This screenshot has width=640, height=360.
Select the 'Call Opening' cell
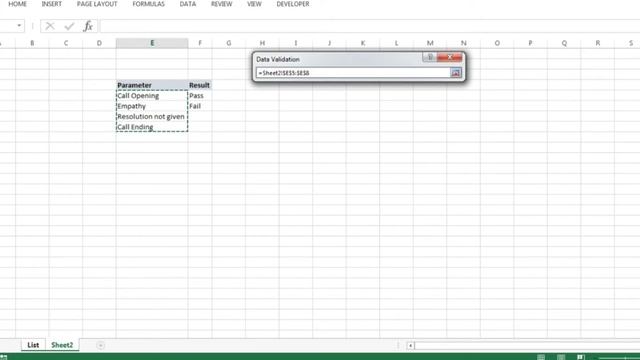point(152,96)
